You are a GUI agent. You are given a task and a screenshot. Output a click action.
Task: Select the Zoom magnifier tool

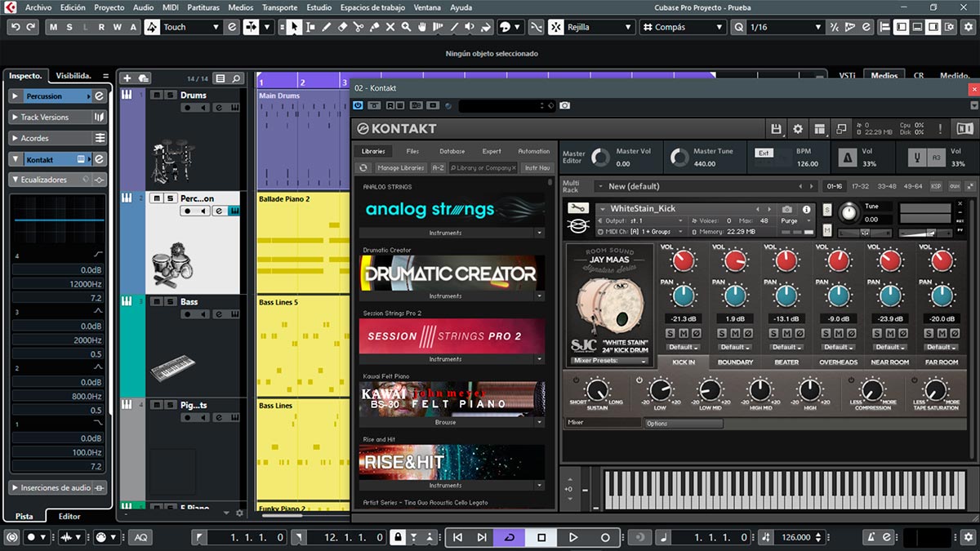point(406,27)
